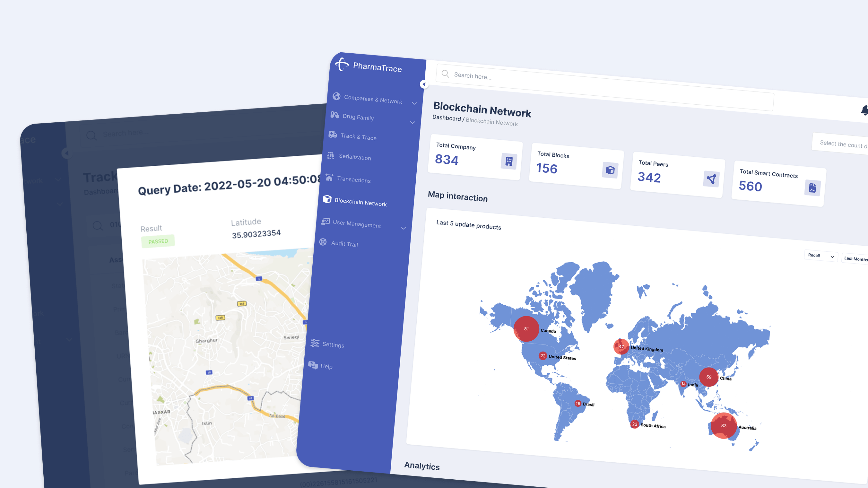This screenshot has height=488, width=868.
Task: Click the Total Blocks cube icon
Action: [610, 170]
